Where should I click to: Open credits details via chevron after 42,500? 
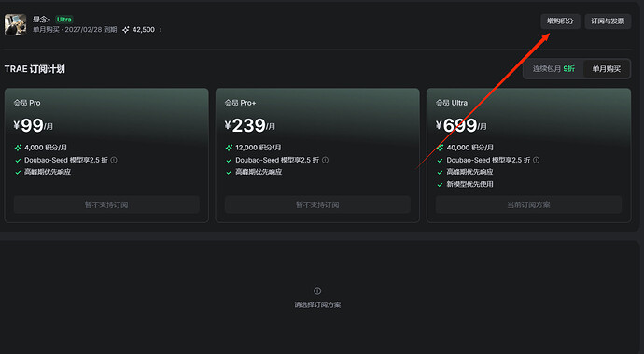coord(161,30)
